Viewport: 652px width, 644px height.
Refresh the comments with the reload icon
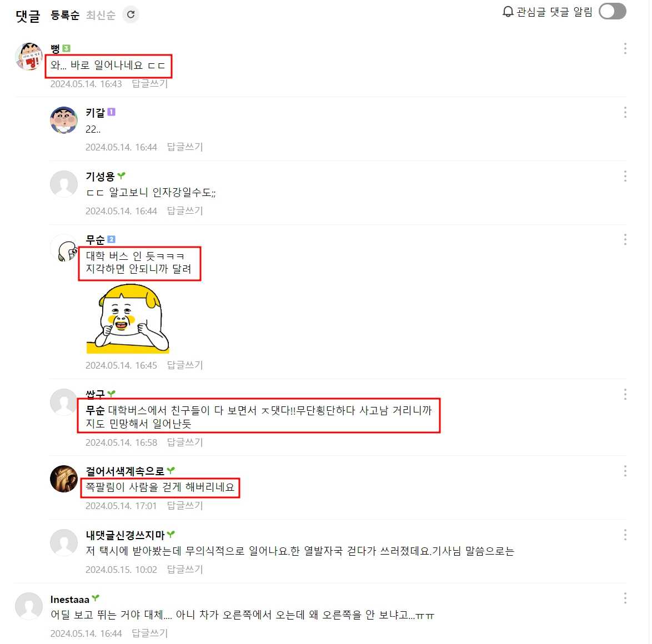pyautogui.click(x=131, y=14)
